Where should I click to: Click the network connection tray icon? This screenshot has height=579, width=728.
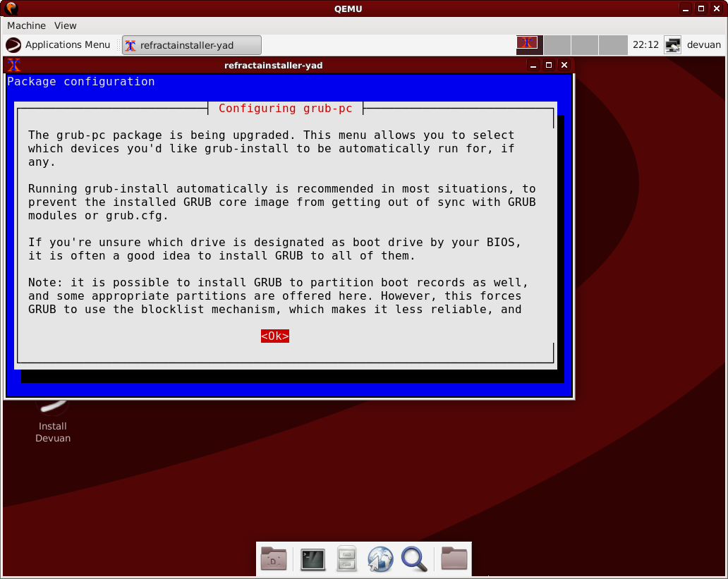pos(672,45)
